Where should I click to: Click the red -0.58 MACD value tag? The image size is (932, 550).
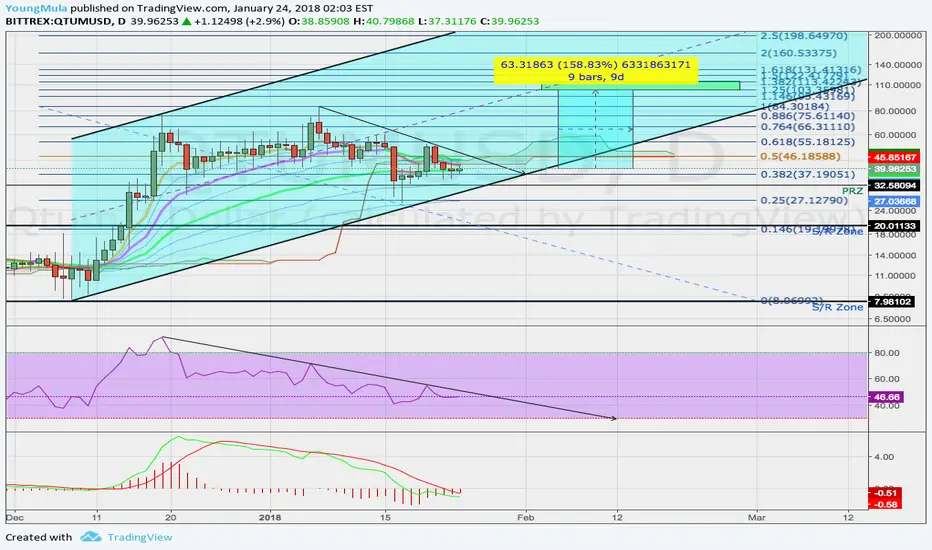point(885,504)
